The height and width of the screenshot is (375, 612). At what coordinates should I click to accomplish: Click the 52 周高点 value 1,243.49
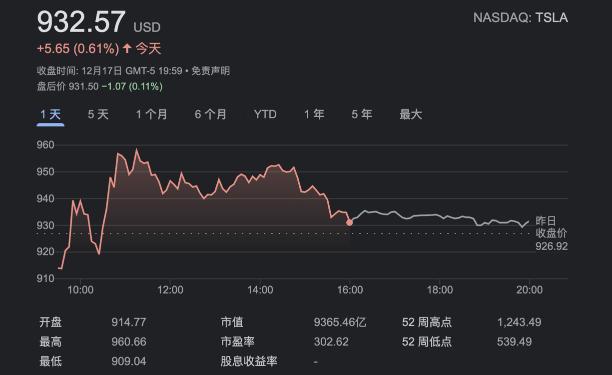pos(519,322)
